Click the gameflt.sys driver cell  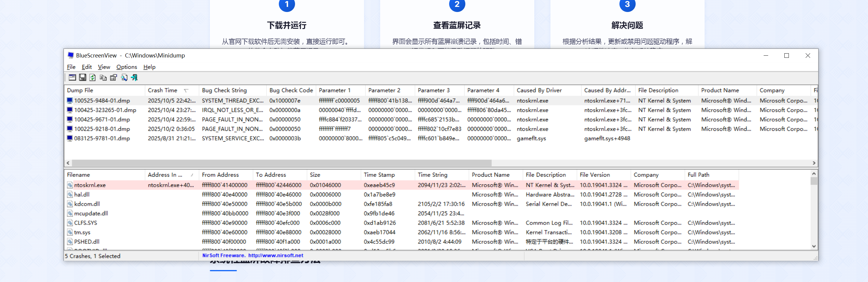(x=531, y=138)
